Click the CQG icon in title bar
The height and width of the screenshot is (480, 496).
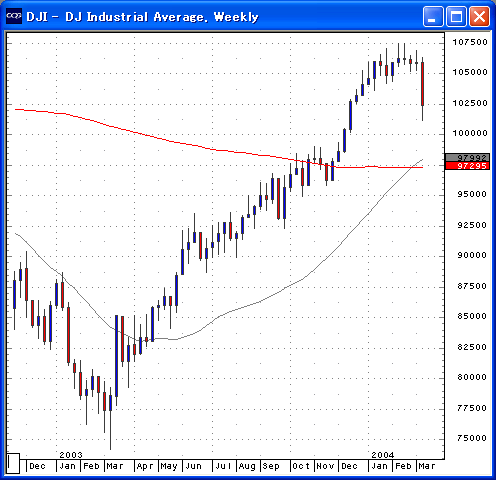tap(14, 16)
